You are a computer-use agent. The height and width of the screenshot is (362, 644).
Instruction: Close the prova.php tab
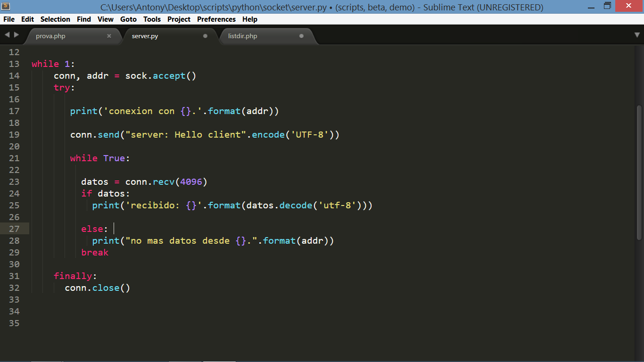click(x=109, y=36)
